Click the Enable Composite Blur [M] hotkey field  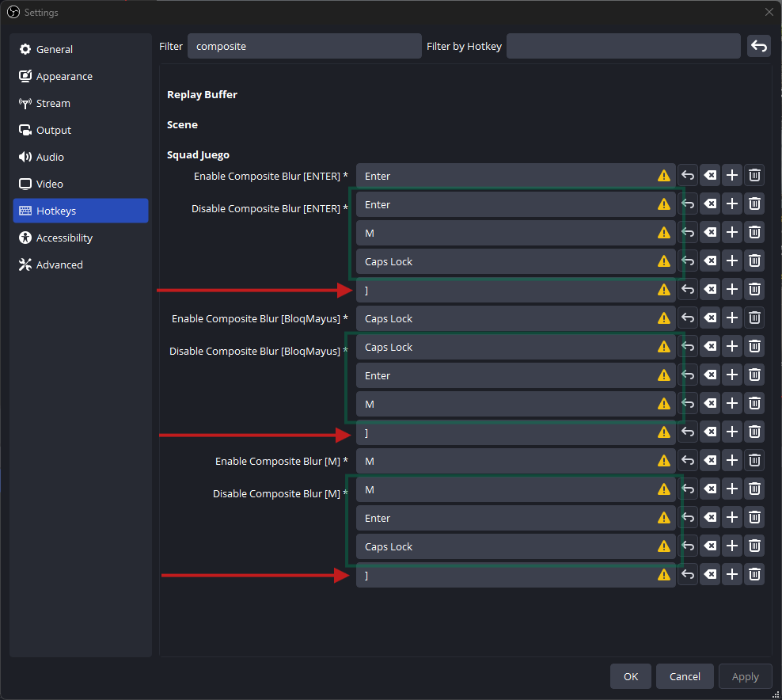pos(516,461)
